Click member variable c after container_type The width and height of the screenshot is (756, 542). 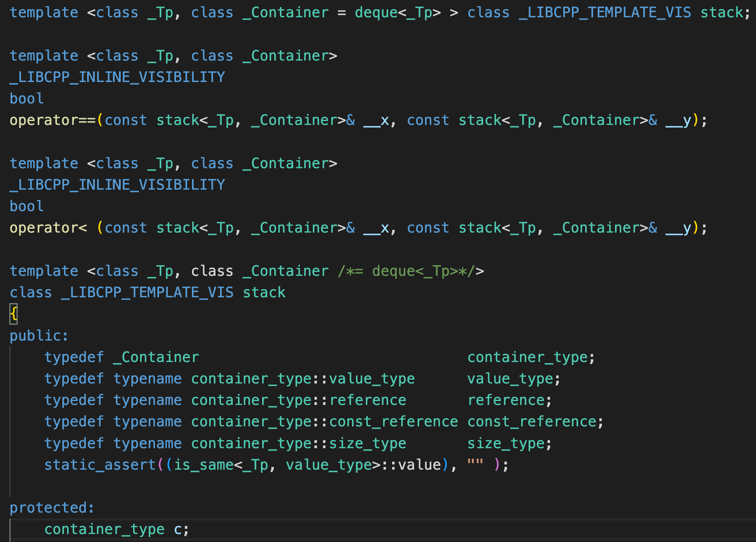coord(178,529)
